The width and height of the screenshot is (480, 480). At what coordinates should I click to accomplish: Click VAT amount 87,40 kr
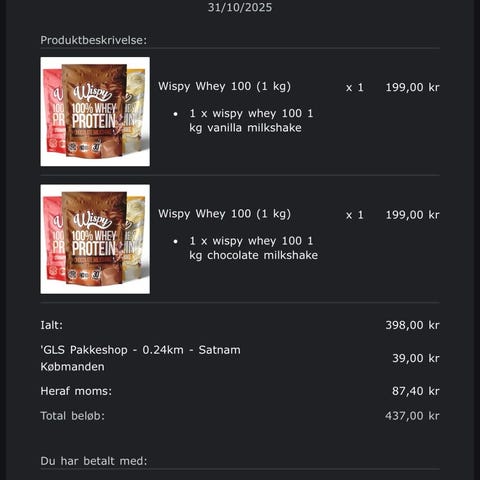click(416, 391)
